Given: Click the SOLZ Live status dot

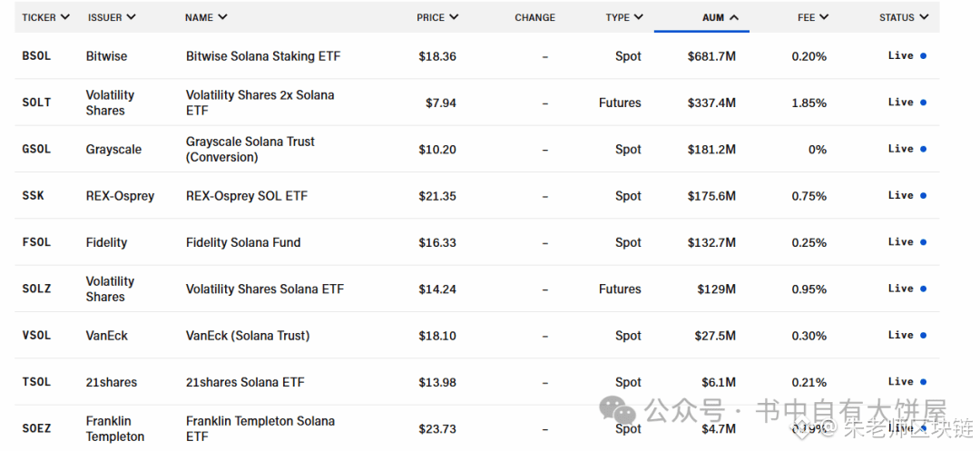Looking at the screenshot, I should (924, 289).
